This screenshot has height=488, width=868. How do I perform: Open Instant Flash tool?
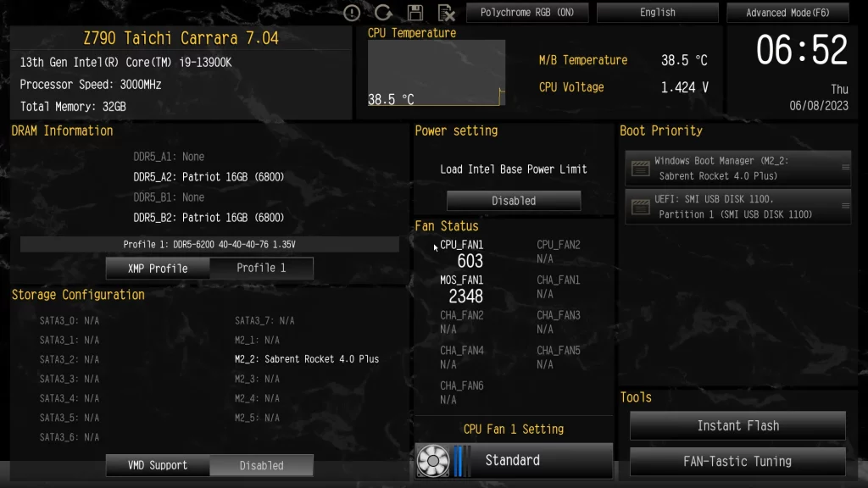(x=738, y=425)
